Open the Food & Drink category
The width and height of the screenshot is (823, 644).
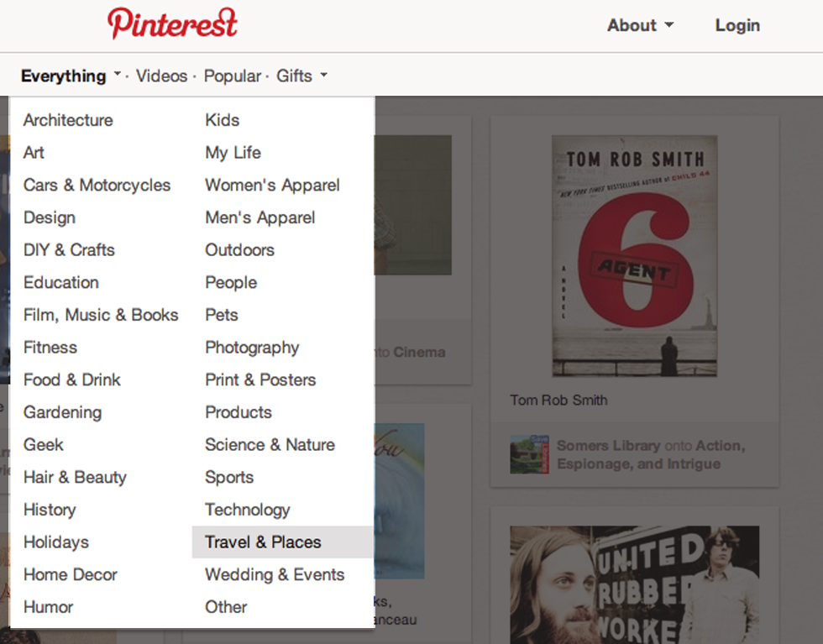pos(72,380)
